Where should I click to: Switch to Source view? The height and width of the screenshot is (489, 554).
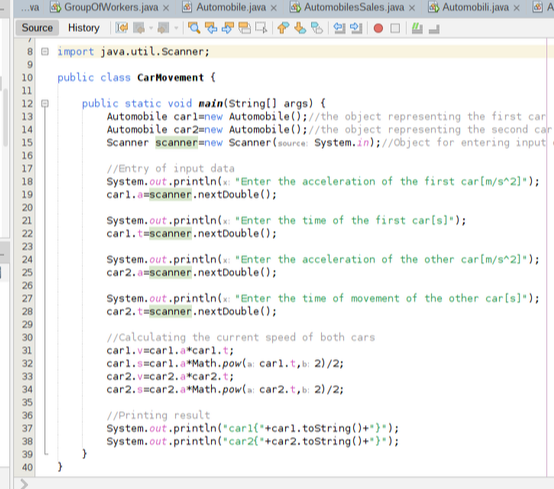coord(37,28)
